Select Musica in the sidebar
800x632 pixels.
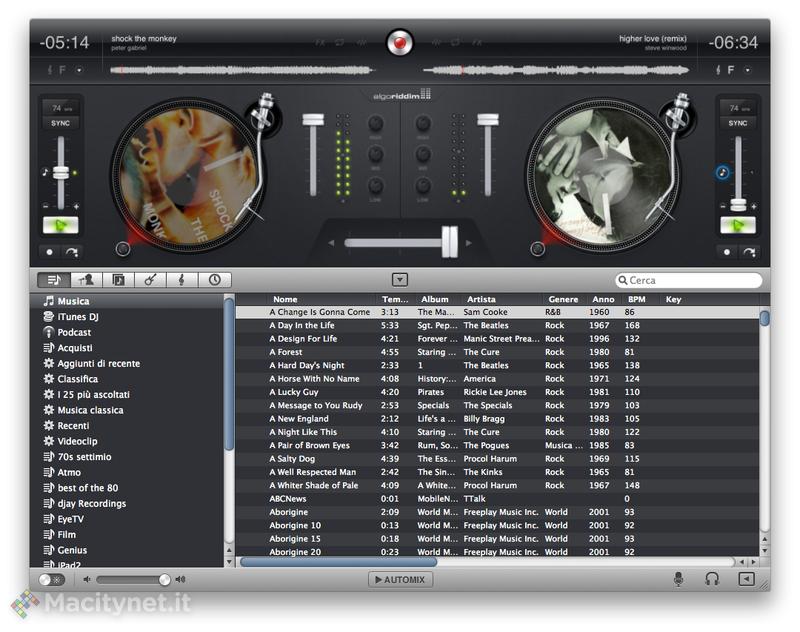[127, 301]
